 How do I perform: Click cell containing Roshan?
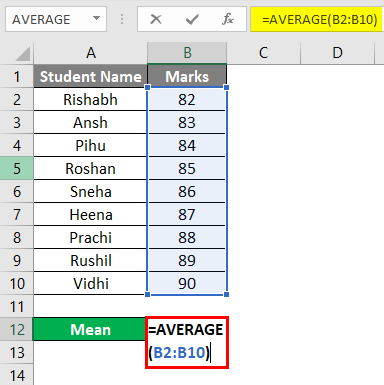[x=90, y=168]
